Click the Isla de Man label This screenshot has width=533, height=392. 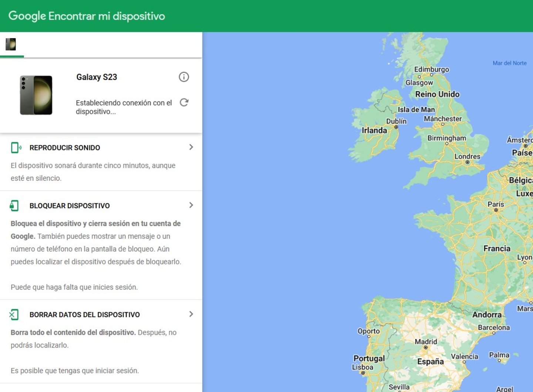point(416,109)
